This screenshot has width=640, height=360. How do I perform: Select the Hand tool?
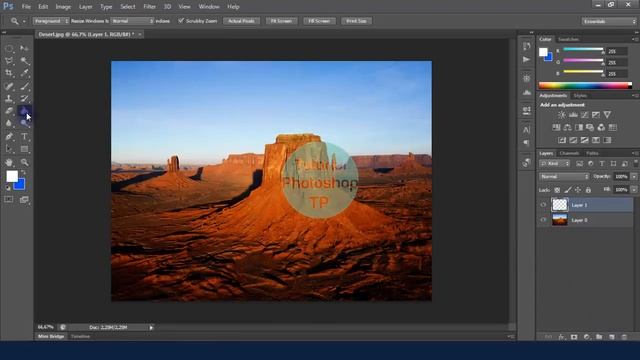[9, 162]
